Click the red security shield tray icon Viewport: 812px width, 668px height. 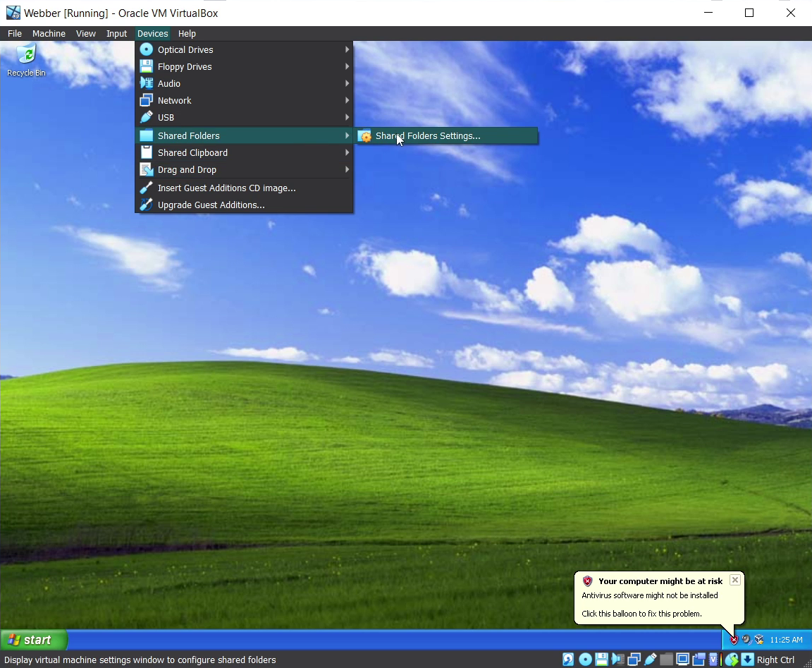(x=734, y=640)
